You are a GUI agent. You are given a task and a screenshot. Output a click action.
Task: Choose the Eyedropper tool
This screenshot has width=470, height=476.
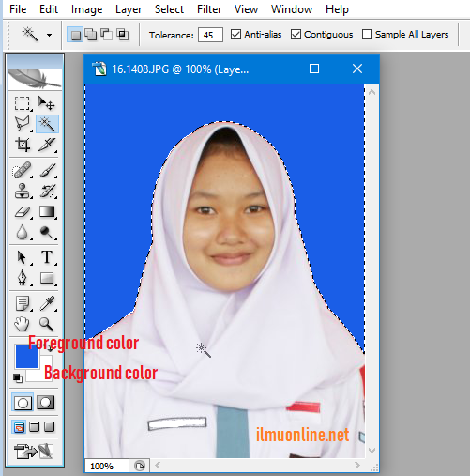coord(47,303)
